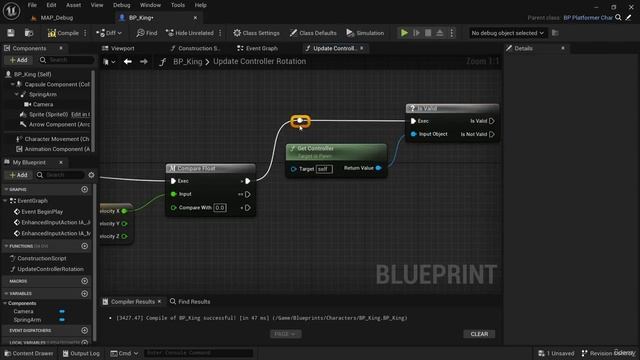Open the File menu

32,5
